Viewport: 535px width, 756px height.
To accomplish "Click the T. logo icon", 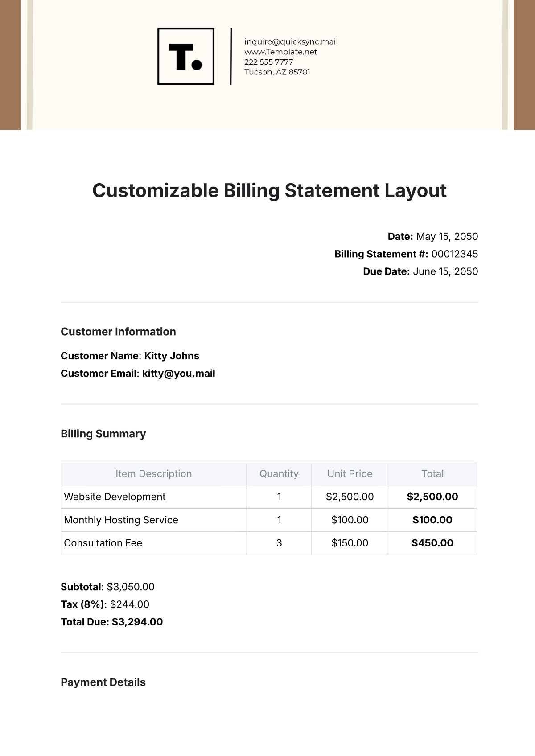I will point(186,57).
